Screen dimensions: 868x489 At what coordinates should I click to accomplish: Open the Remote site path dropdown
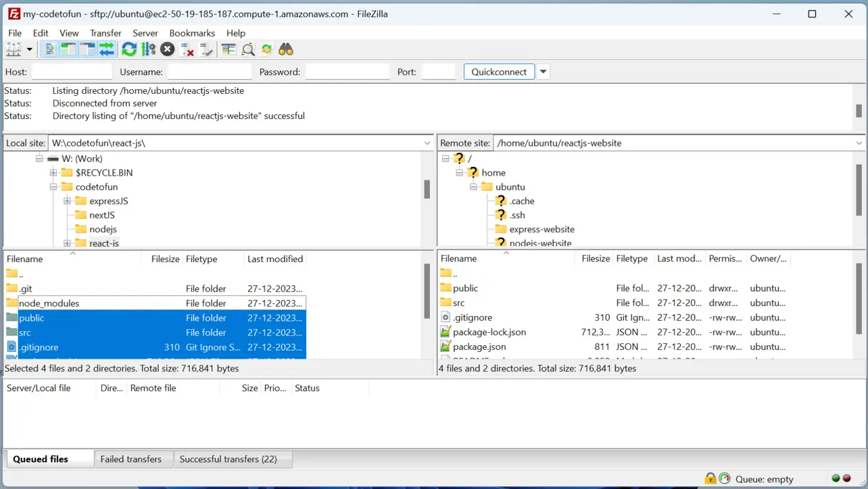(859, 143)
